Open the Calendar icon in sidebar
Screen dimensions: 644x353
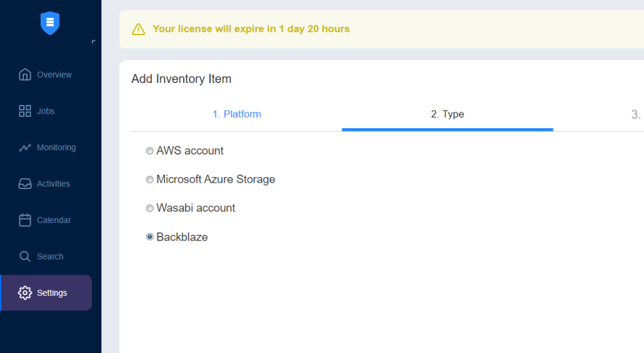click(25, 220)
